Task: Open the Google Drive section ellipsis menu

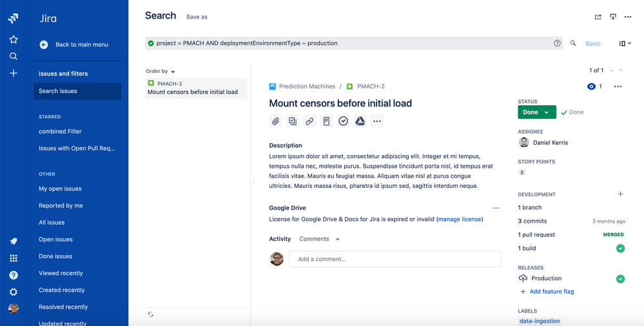Action: (x=496, y=208)
